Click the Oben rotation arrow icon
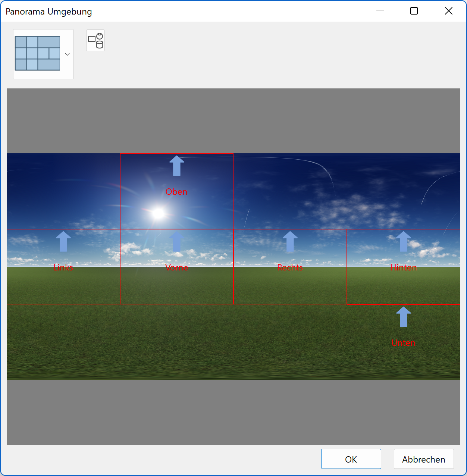 (x=176, y=166)
